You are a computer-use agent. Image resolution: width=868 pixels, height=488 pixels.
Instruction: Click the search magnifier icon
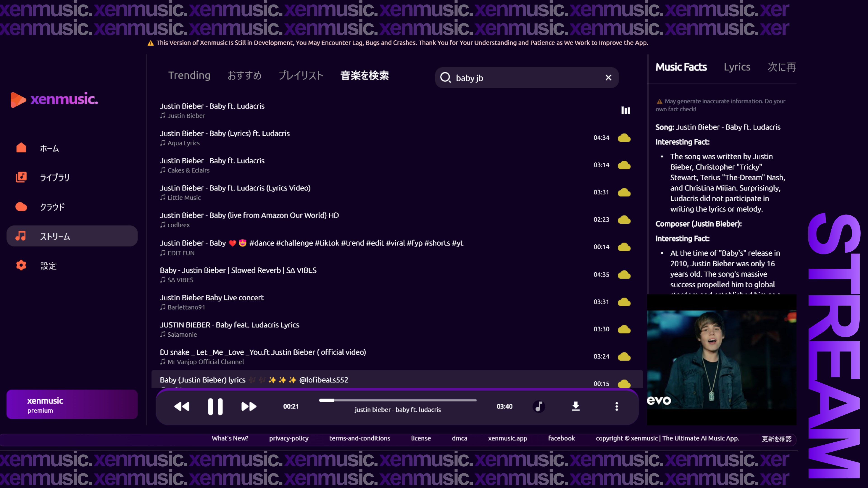coord(446,78)
